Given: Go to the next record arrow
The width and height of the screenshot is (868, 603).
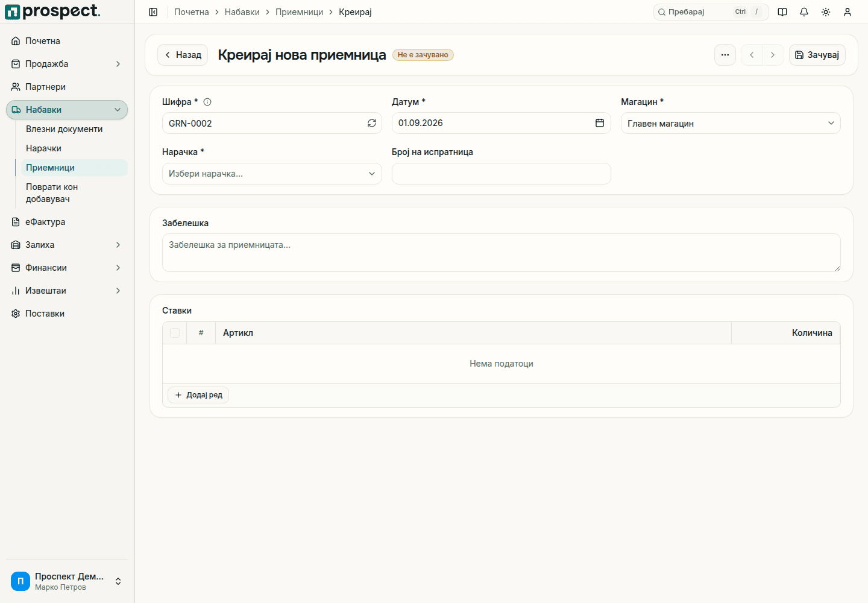Looking at the screenshot, I should pos(773,55).
